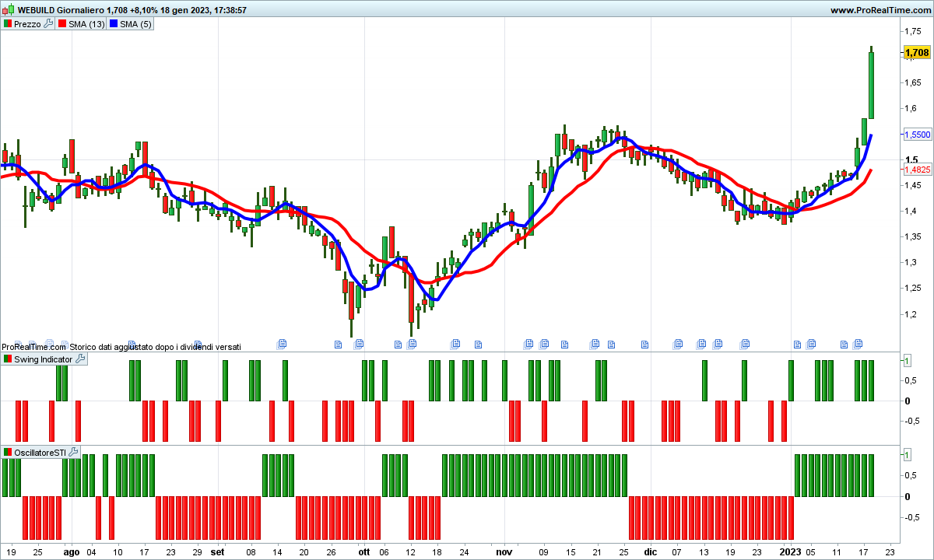The height and width of the screenshot is (560, 934).
Task: Click the yellow 1,708 current price tag
Action: (x=916, y=52)
